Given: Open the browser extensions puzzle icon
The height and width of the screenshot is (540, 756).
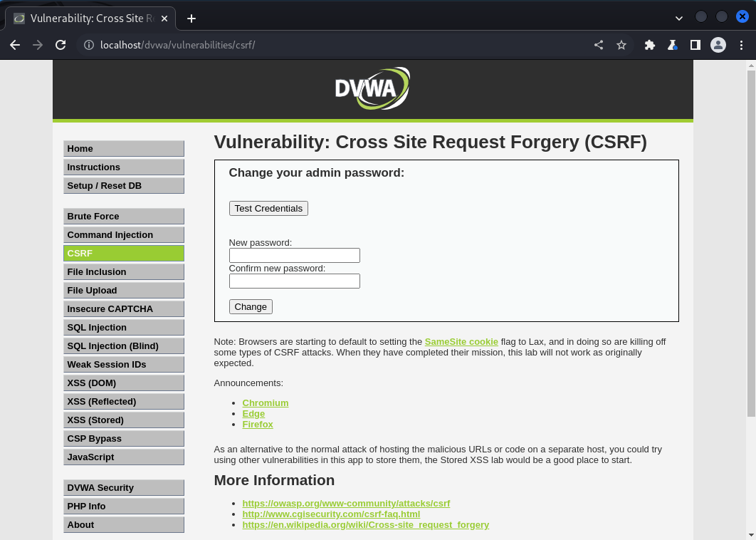Looking at the screenshot, I should coord(650,44).
